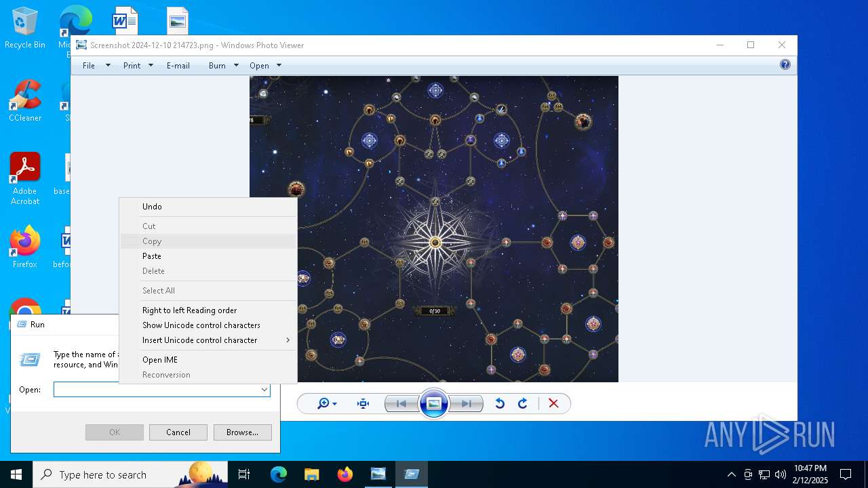Click the clock showing 10:47 PM

810,474
